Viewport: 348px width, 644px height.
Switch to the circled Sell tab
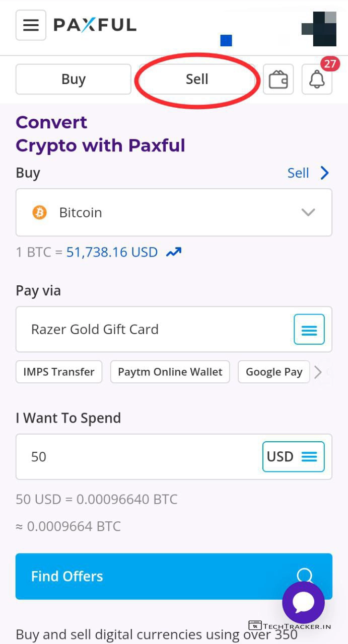tap(197, 79)
